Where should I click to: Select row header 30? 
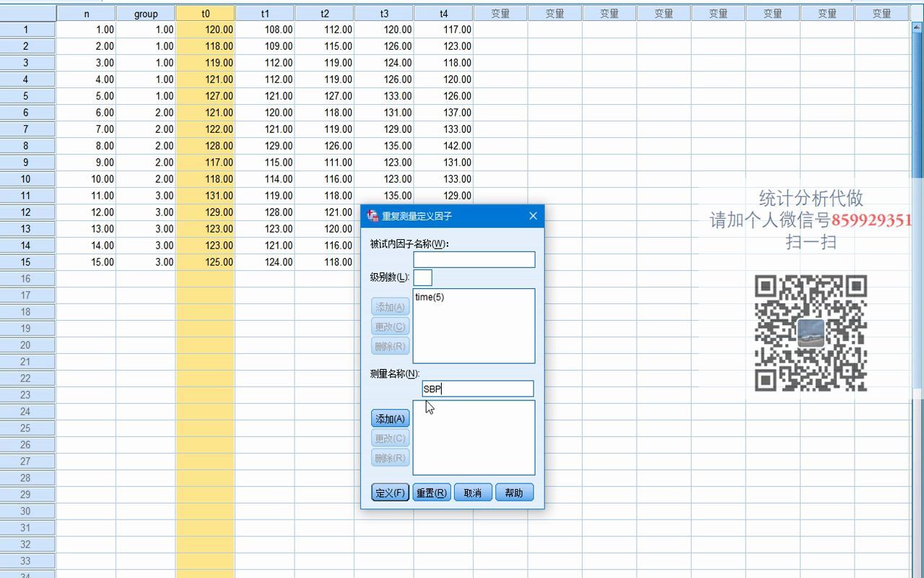pyautogui.click(x=26, y=512)
